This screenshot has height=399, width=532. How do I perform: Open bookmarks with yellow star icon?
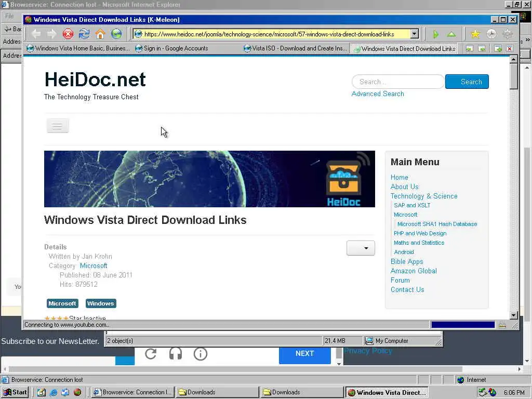(475, 34)
